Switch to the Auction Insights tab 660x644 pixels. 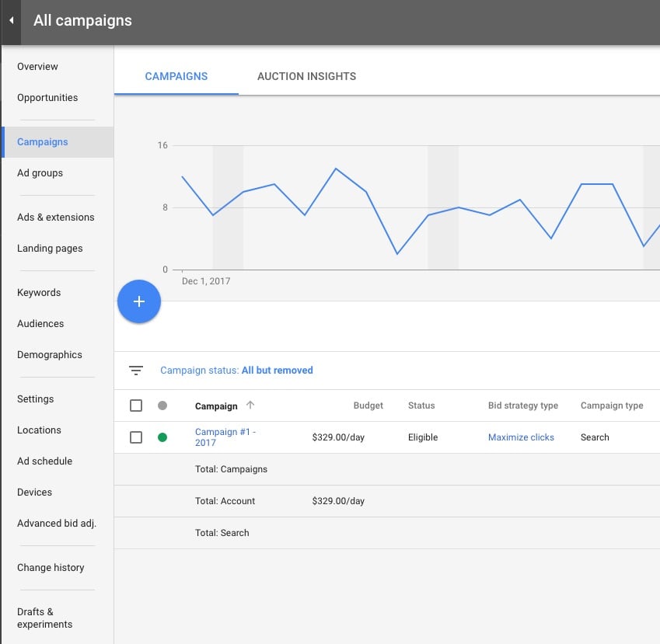pyautogui.click(x=306, y=76)
